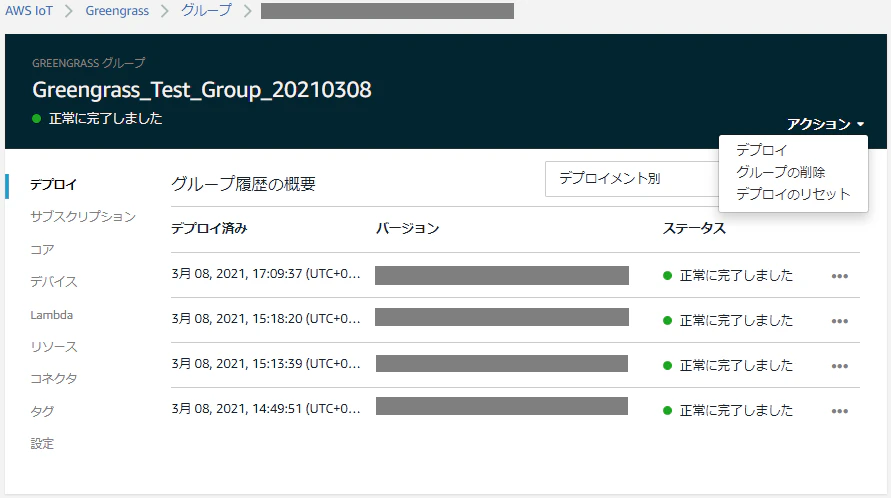Click the status of the 15:18:20 deployment
This screenshot has height=498, width=891.
tap(728, 321)
